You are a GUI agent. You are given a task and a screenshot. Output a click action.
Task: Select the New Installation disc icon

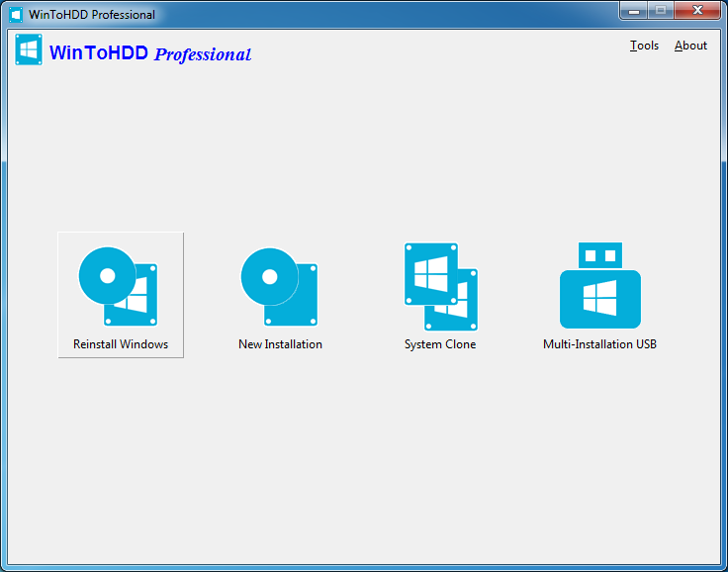pyautogui.click(x=279, y=287)
